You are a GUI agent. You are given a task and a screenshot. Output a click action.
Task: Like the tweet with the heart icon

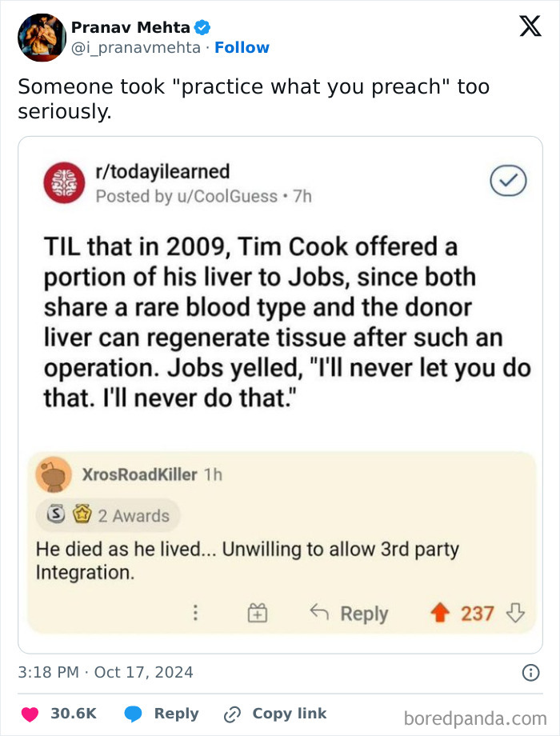click(x=30, y=714)
